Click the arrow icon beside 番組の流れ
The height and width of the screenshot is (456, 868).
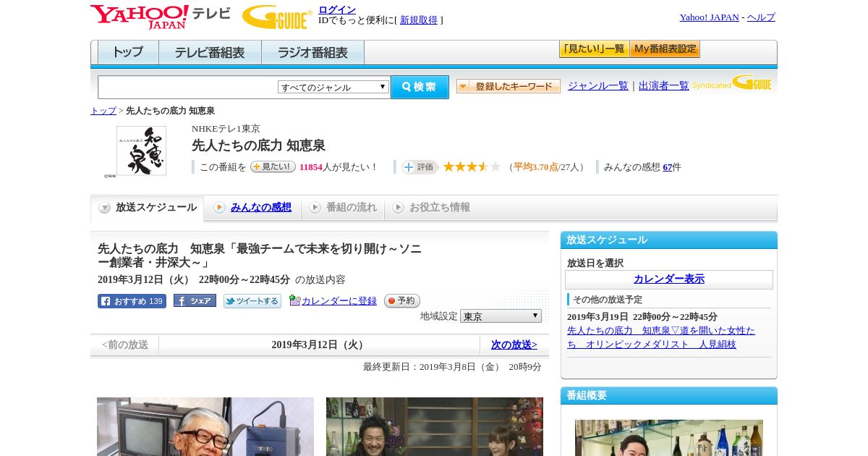pos(315,208)
